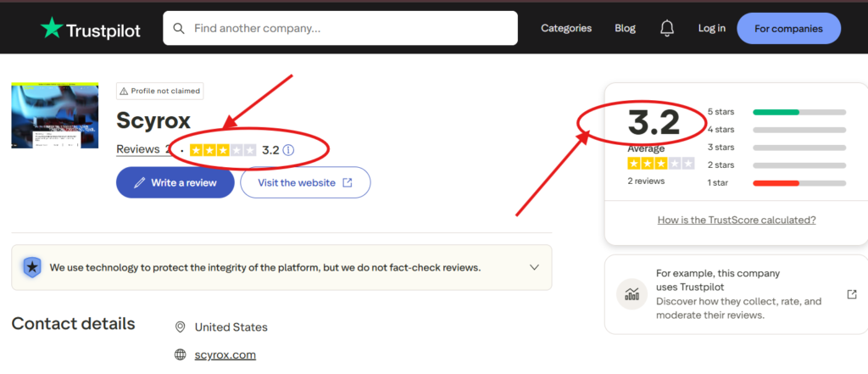Click the Contact details heading
This screenshot has height=374, width=868.
[x=73, y=323]
